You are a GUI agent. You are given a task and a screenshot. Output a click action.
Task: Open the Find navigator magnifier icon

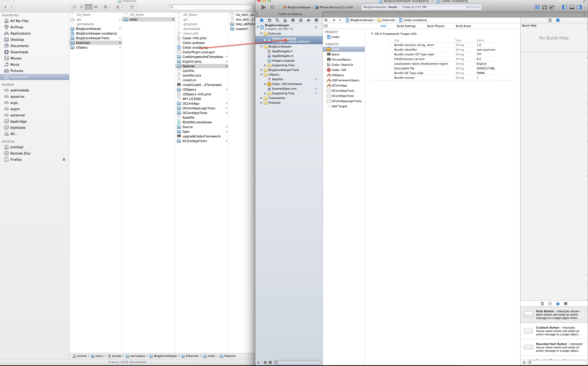pos(277,20)
